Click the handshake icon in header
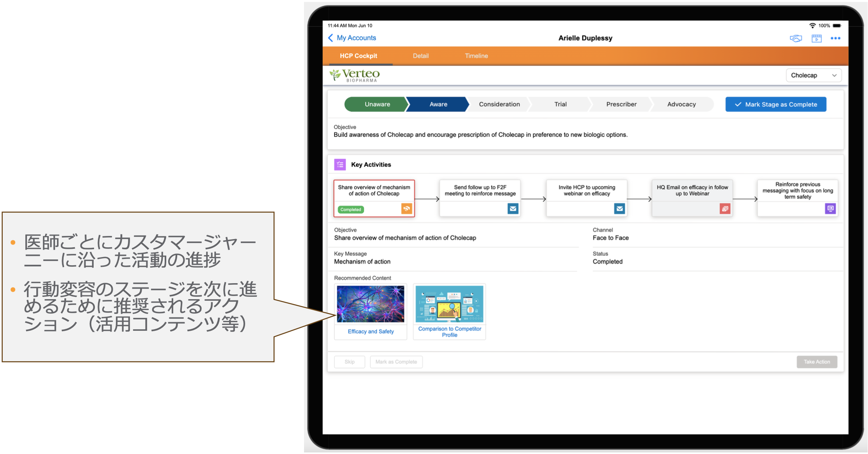The height and width of the screenshot is (454, 868). coord(796,38)
